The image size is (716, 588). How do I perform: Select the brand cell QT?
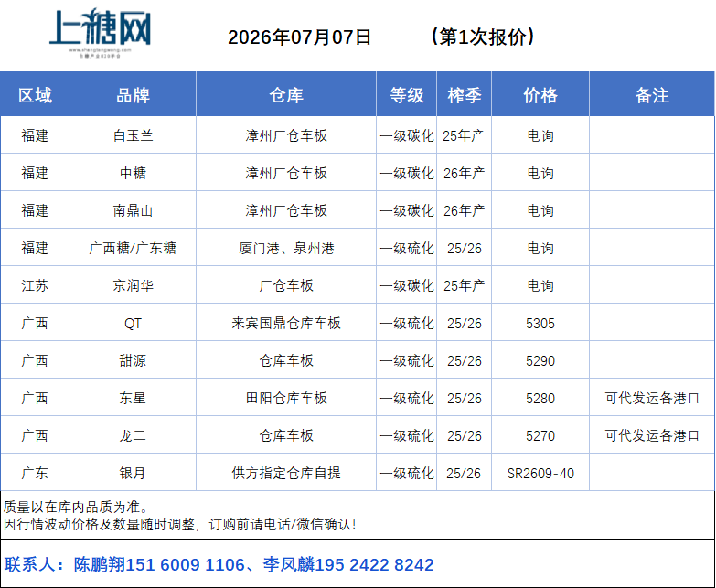click(x=133, y=323)
